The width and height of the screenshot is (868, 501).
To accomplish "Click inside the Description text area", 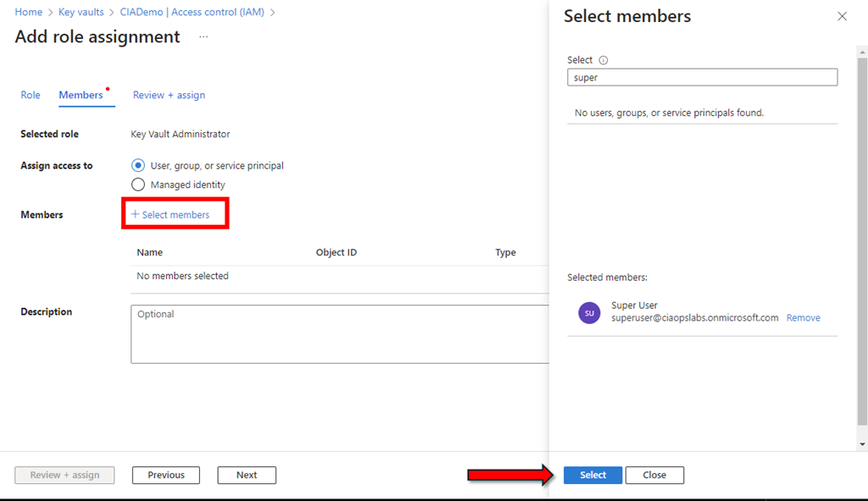I will (339, 334).
